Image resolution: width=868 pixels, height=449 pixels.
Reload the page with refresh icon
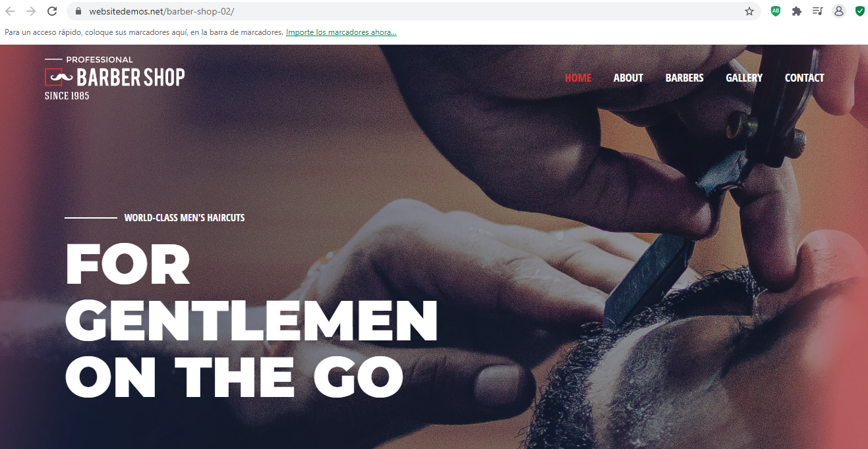[52, 11]
